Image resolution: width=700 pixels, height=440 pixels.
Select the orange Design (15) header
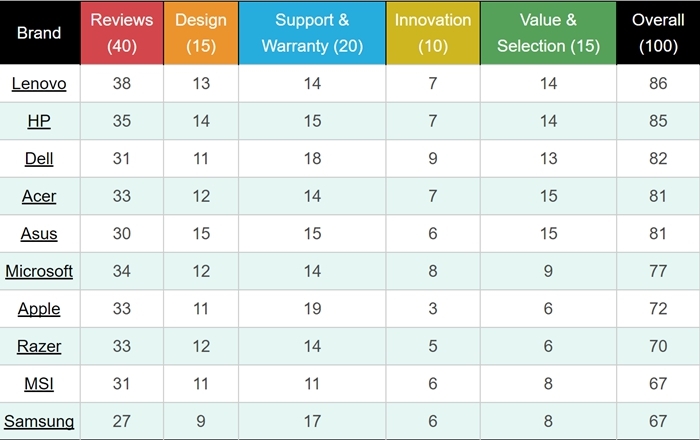201,33
